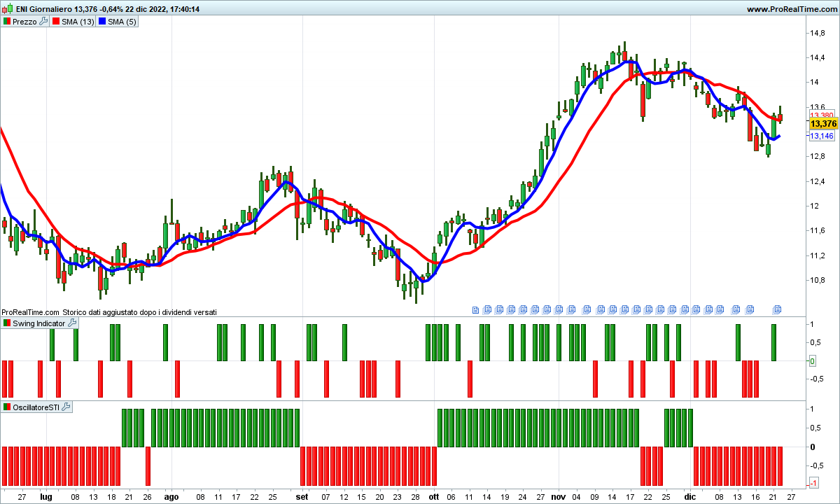Screen dimensions: 840x504
Task: Open Prezzo settings wrench icon
Action: 43,22
